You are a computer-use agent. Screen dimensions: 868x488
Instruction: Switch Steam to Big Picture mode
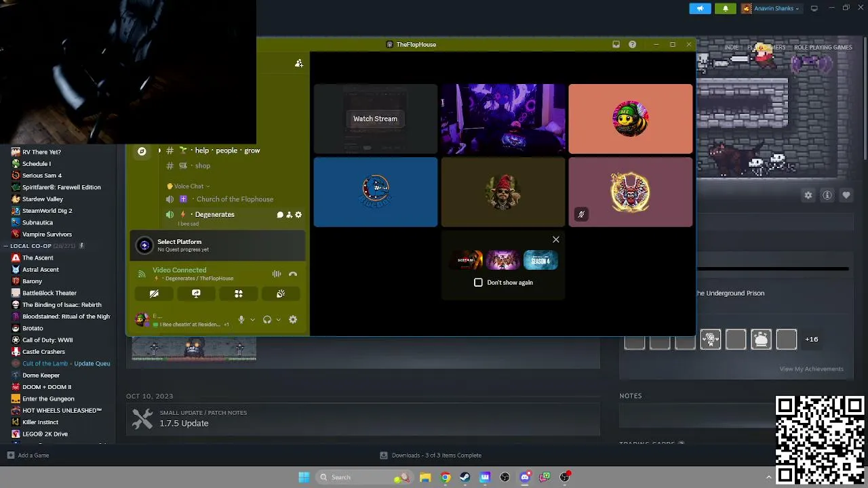click(x=814, y=8)
